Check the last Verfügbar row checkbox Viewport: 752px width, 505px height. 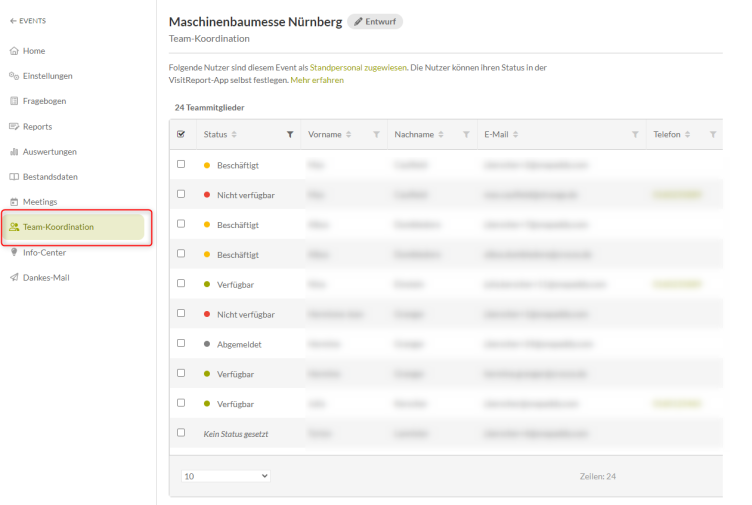click(x=181, y=402)
